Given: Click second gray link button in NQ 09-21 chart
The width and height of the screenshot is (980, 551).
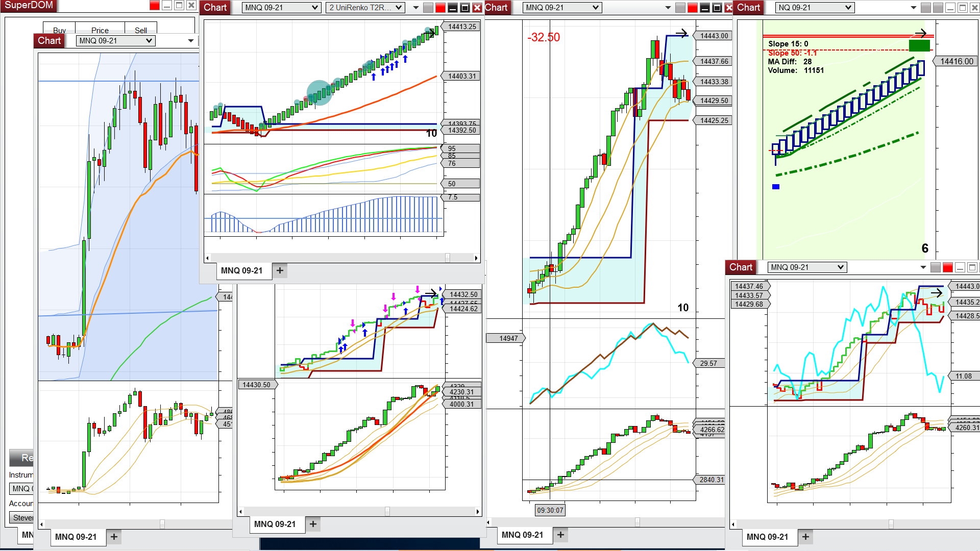Looking at the screenshot, I should (938, 8).
